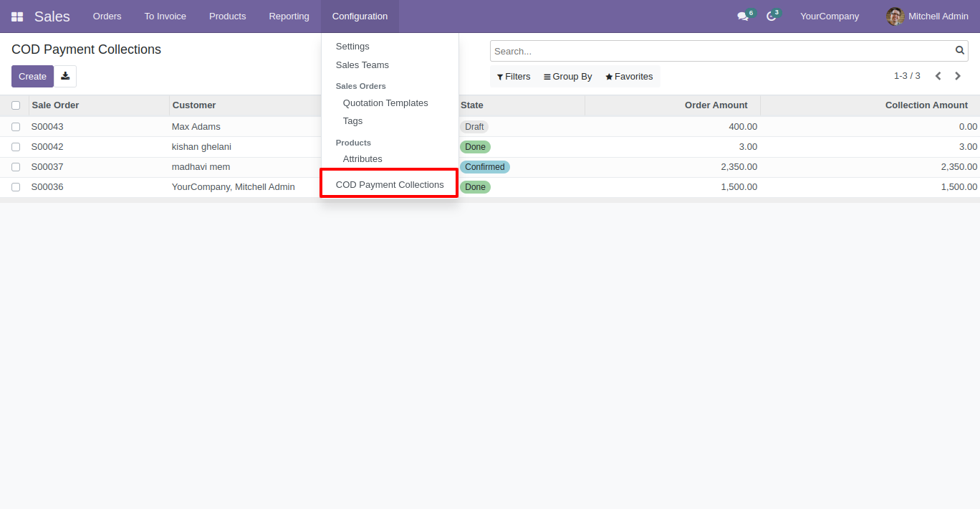Open the YourCompany switcher
The image size is (980, 509).
coord(830,16)
